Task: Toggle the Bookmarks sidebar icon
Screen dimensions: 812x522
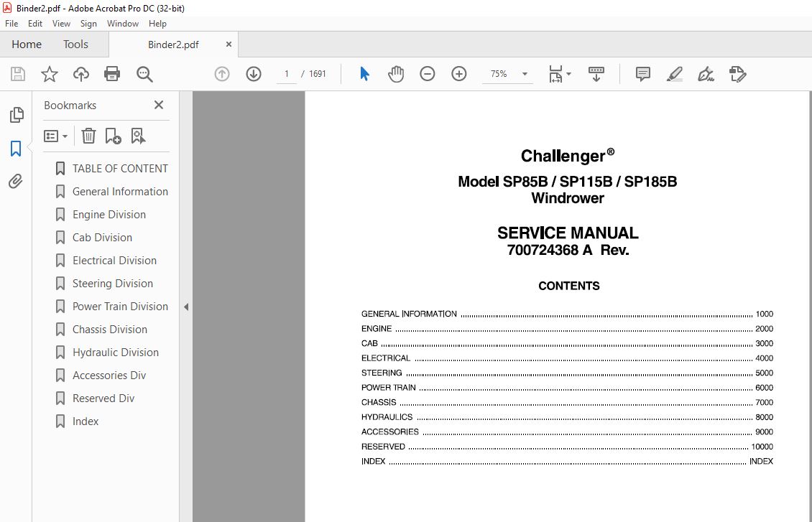Action: click(x=16, y=149)
